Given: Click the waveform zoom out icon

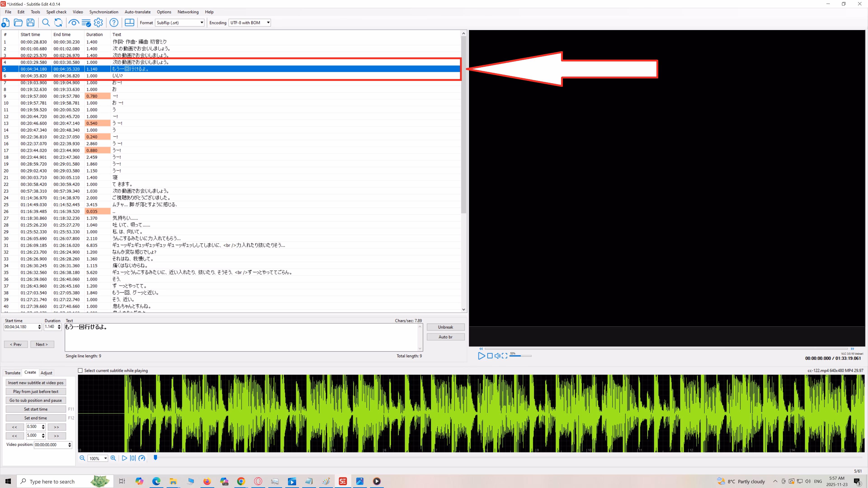Looking at the screenshot, I should 82,458.
